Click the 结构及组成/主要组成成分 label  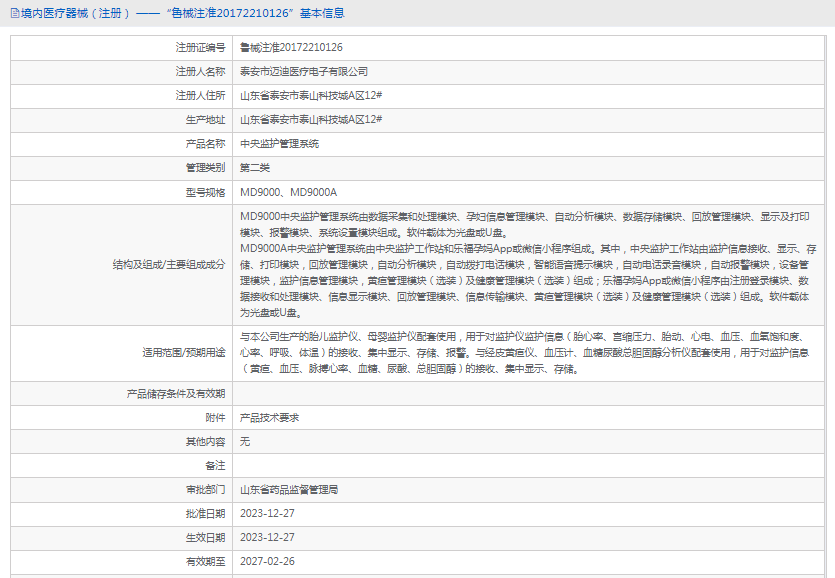(x=169, y=265)
